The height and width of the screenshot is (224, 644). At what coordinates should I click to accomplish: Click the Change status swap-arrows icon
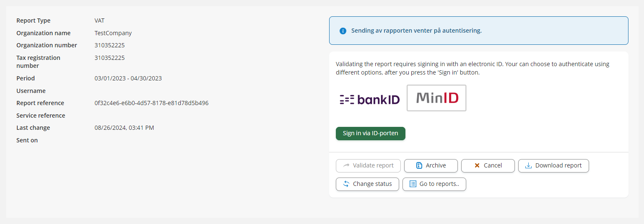pyautogui.click(x=346, y=184)
